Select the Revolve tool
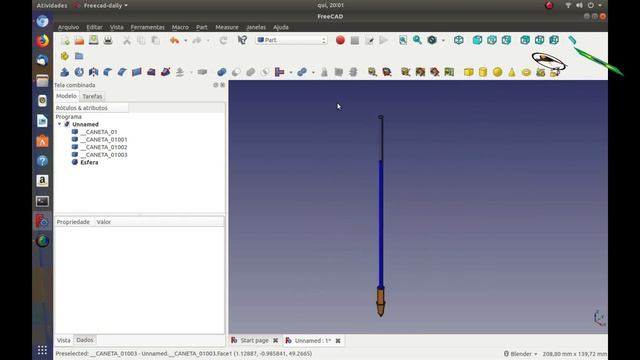 79,72
